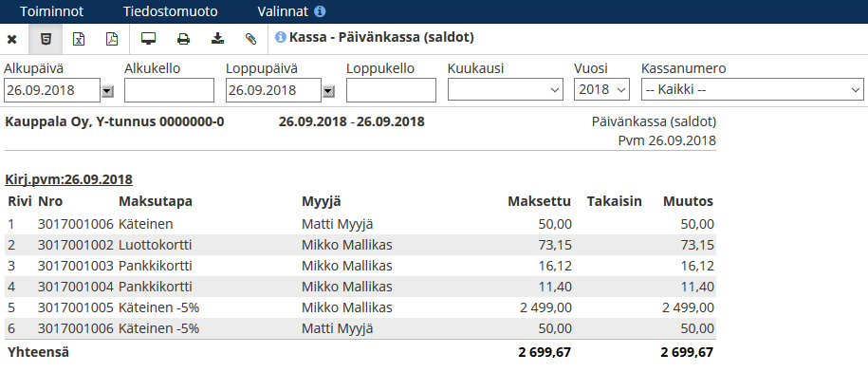
Task: Close the report with the X icon
Action: click(11, 39)
